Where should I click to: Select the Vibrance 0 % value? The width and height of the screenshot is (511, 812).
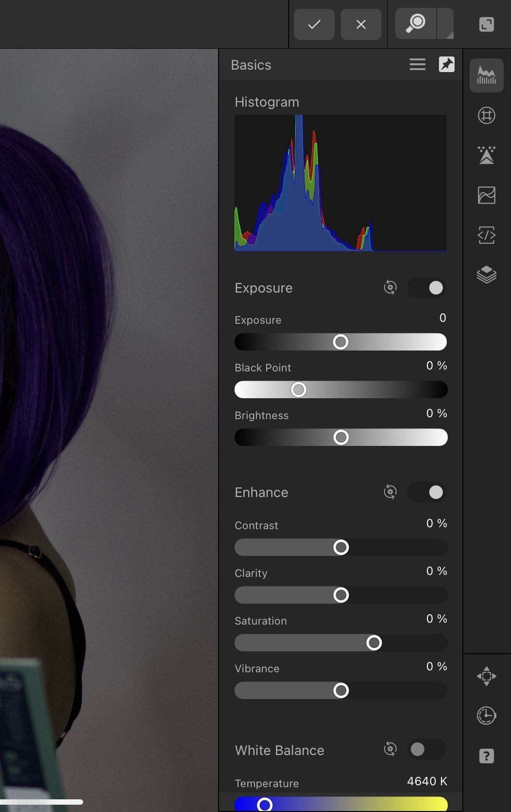click(x=437, y=666)
